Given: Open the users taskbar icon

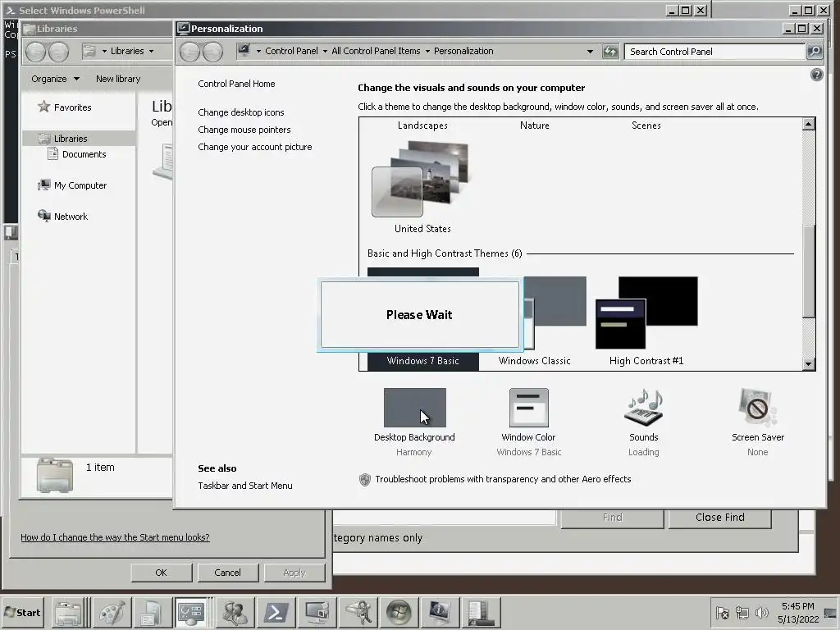Looking at the screenshot, I should pyautogui.click(x=235, y=612).
